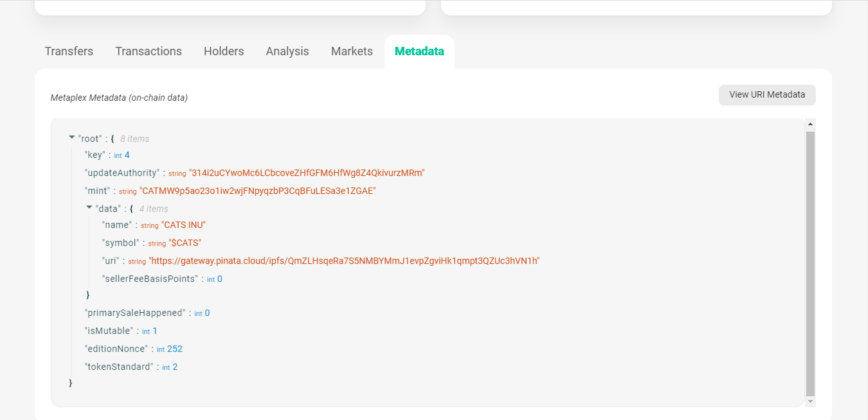The height and width of the screenshot is (420, 868).
Task: Click the $CATS symbol value
Action: (186, 242)
